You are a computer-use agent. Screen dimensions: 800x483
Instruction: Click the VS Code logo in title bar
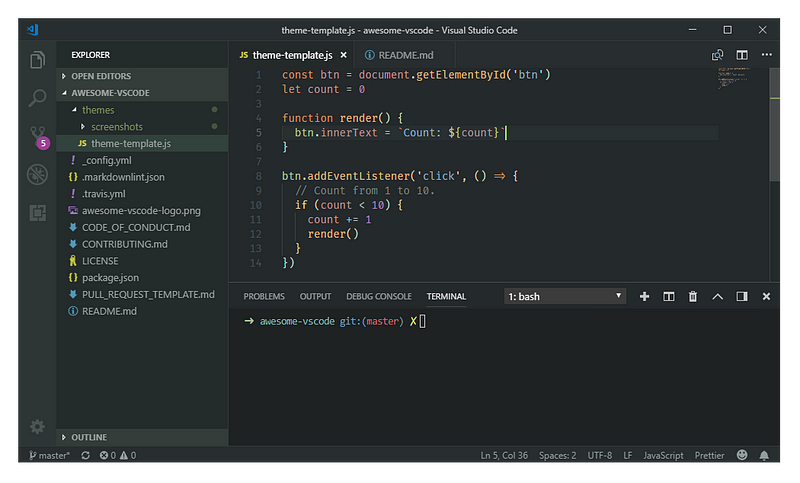33,30
